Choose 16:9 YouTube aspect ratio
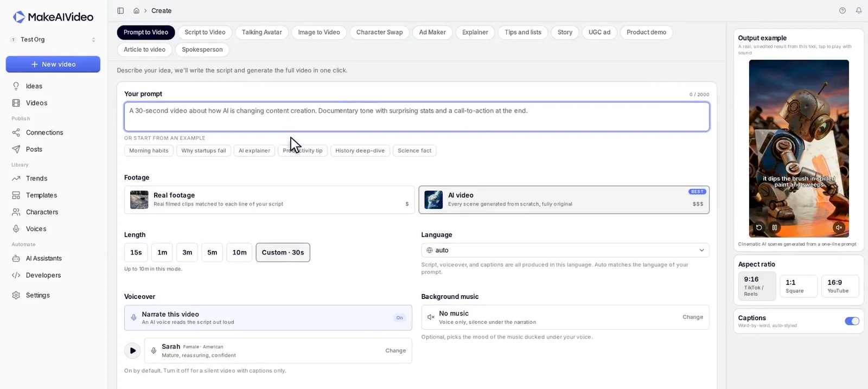This screenshot has width=868, height=389. [x=840, y=286]
